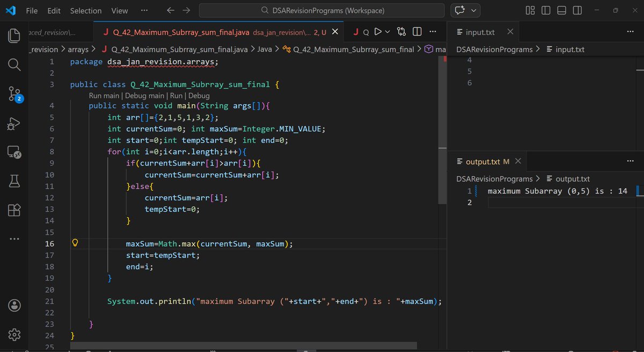644x352 pixels.
Task: Close the output.txt tab
Action: click(x=519, y=161)
